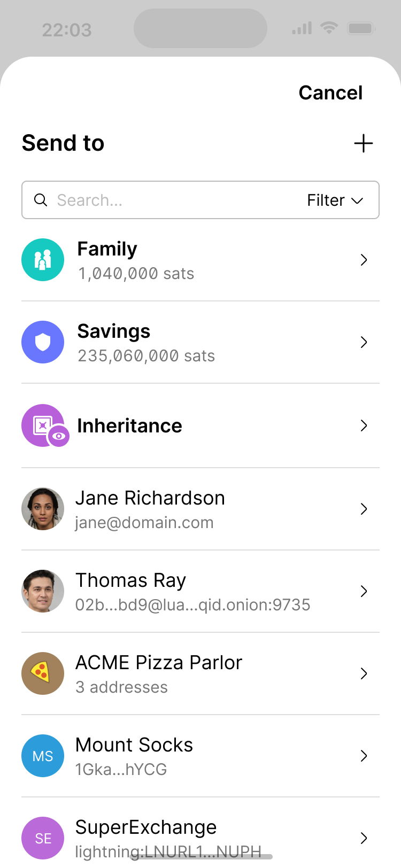This screenshot has width=401, height=868.
Task: Tap the SE SuperExchange avatar
Action: pyautogui.click(x=43, y=838)
